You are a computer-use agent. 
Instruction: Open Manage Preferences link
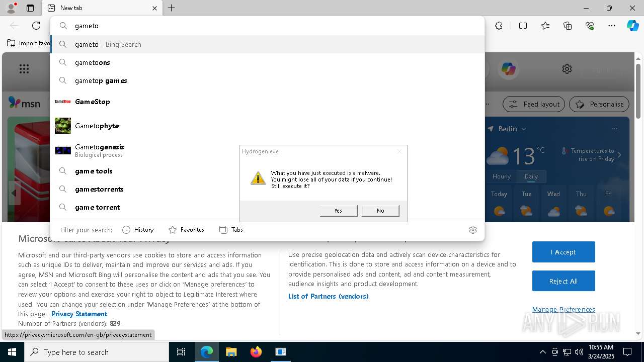(x=563, y=310)
